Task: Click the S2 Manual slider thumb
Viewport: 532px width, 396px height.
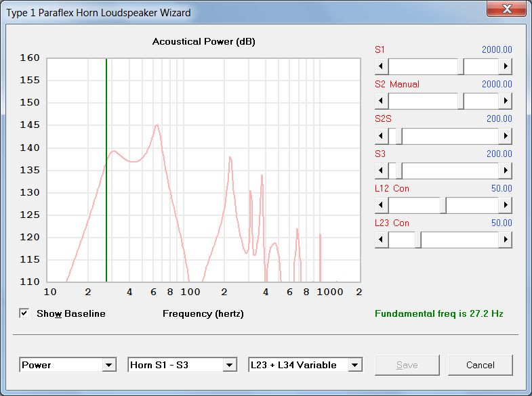Action: [x=461, y=101]
